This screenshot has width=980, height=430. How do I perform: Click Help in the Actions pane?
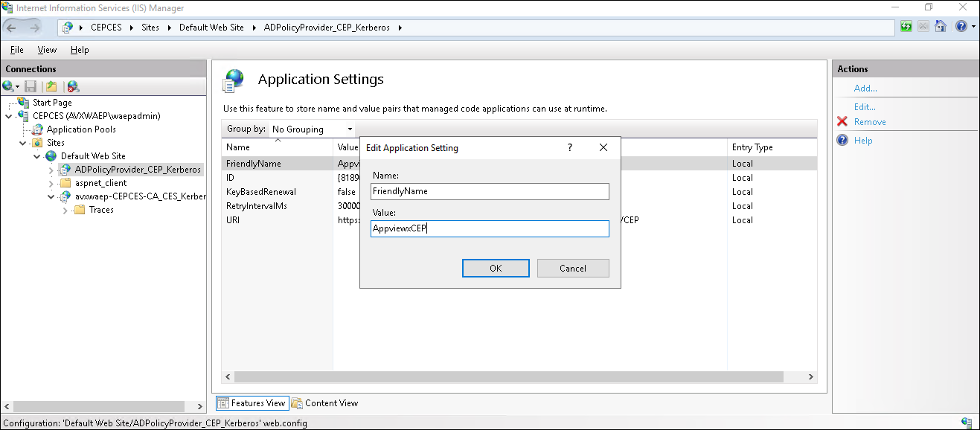(863, 141)
